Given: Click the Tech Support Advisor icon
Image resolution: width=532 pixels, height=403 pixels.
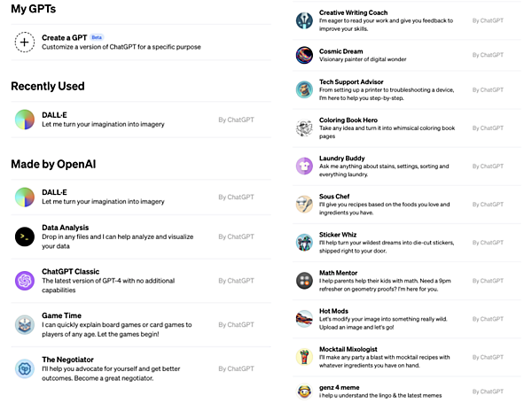Looking at the screenshot, I should pos(304,89).
